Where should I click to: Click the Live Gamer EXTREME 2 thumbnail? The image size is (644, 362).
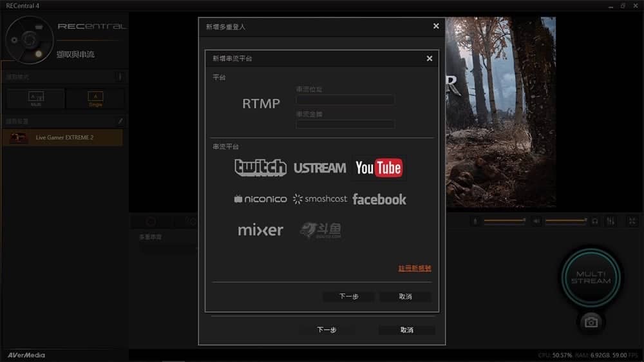pyautogui.click(x=19, y=138)
